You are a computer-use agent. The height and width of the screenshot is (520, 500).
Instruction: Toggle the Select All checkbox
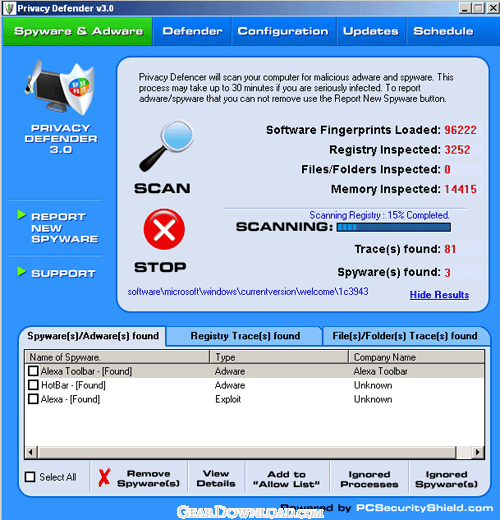(30, 477)
